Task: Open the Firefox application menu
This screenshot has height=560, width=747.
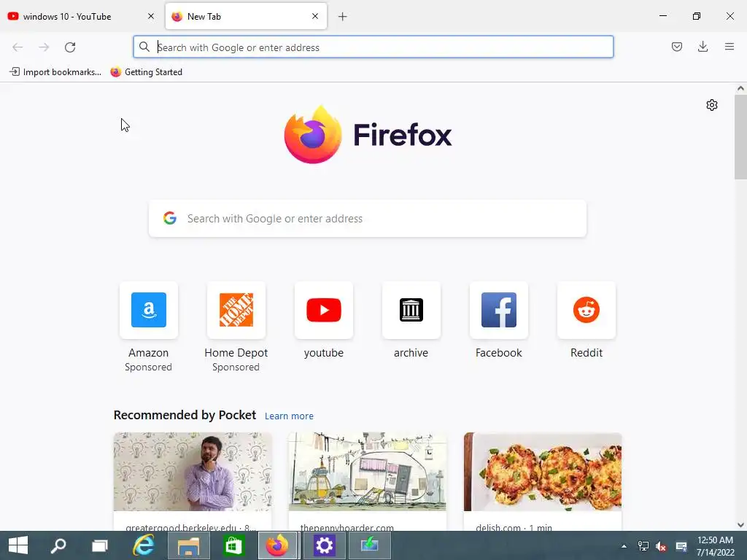Action: (x=729, y=47)
